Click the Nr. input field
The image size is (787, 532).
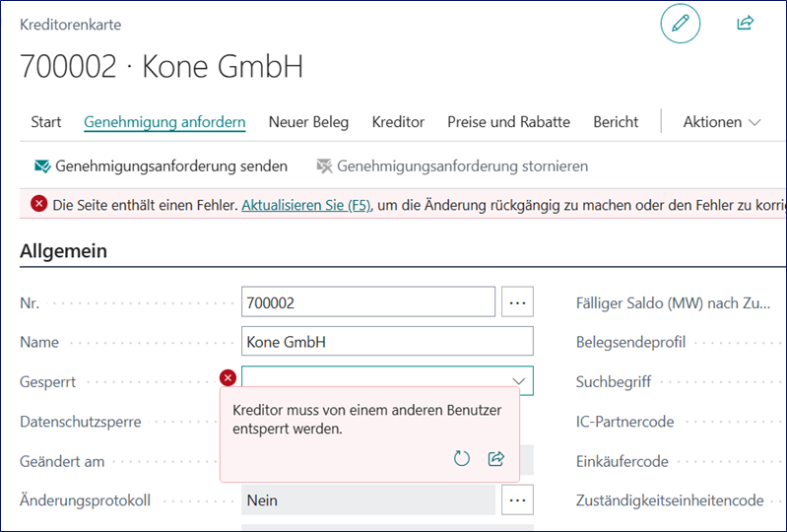pyautogui.click(x=367, y=302)
